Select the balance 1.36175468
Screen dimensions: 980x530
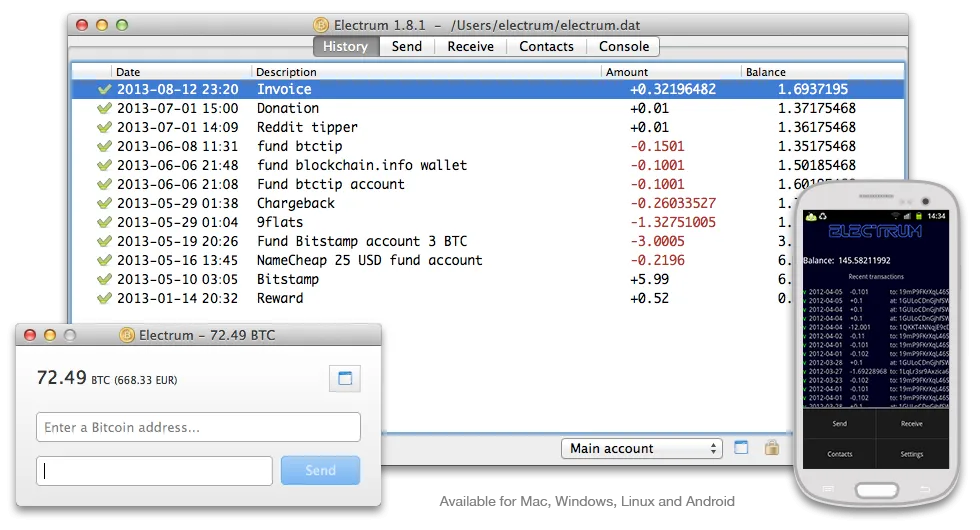[816, 128]
